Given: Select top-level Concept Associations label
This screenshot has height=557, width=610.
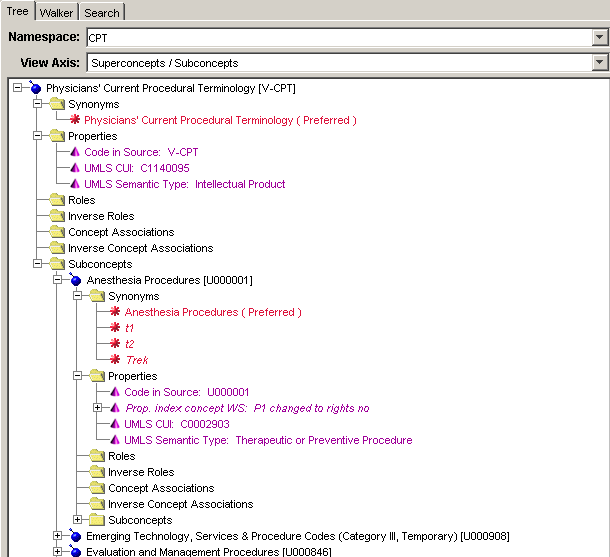Looking at the screenshot, I should coord(121,232).
